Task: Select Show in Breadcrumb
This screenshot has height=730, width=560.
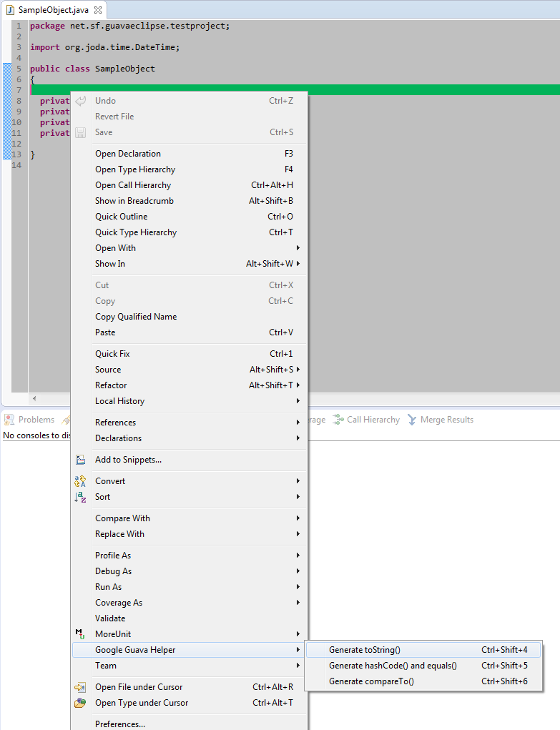Action: 189,201
